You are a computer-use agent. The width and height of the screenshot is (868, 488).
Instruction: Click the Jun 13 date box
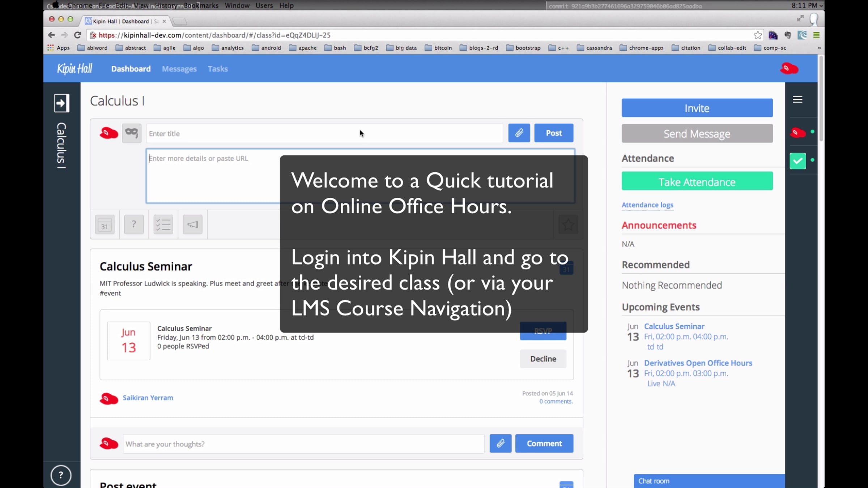pos(128,341)
